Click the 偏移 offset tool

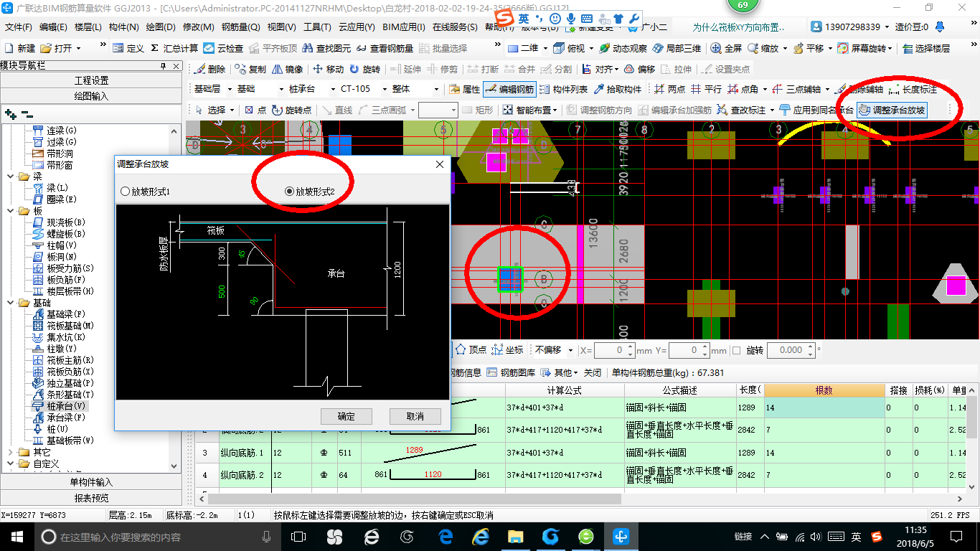(639, 69)
